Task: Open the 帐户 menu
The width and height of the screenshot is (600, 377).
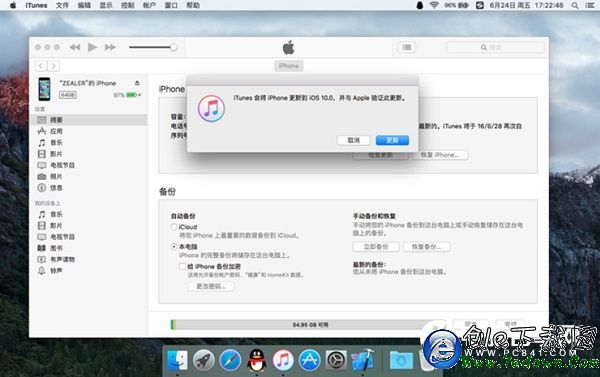Action: coord(149,5)
